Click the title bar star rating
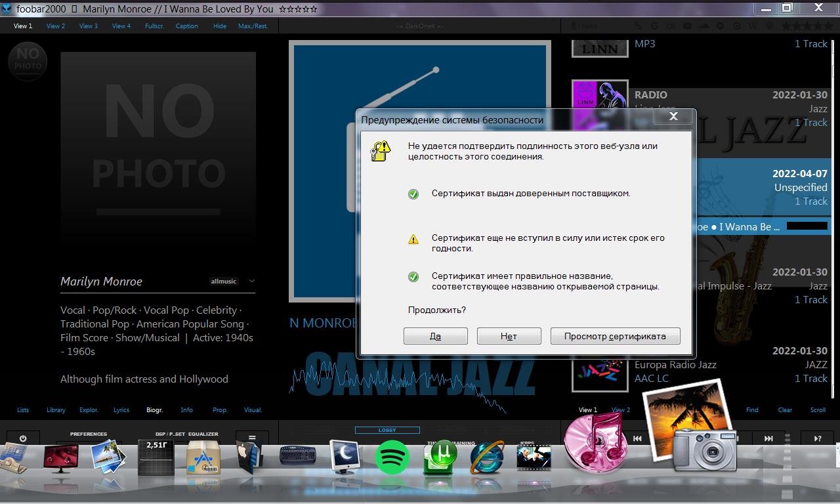The height and width of the screenshot is (504, 840). (x=298, y=9)
